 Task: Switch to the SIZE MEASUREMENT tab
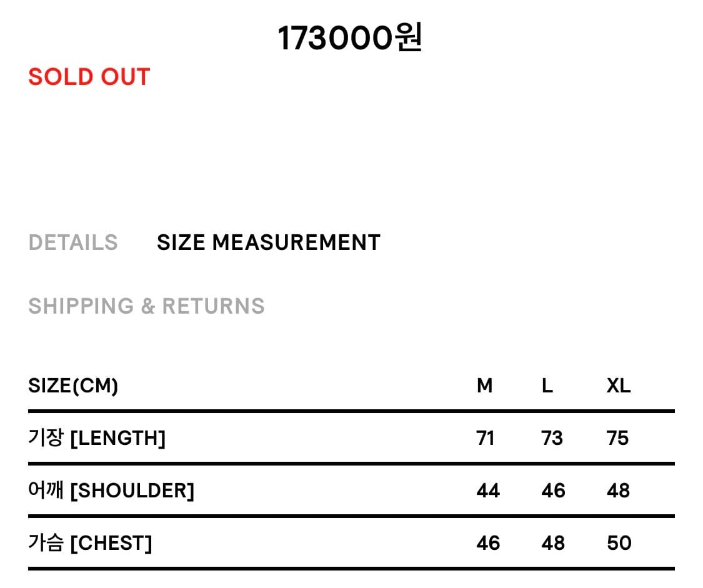tap(268, 242)
